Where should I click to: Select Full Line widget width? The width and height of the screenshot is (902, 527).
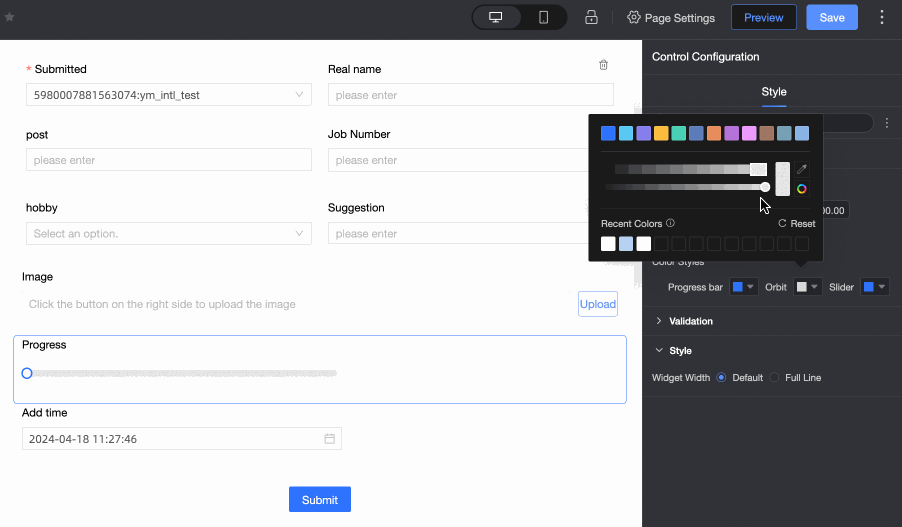click(x=774, y=377)
